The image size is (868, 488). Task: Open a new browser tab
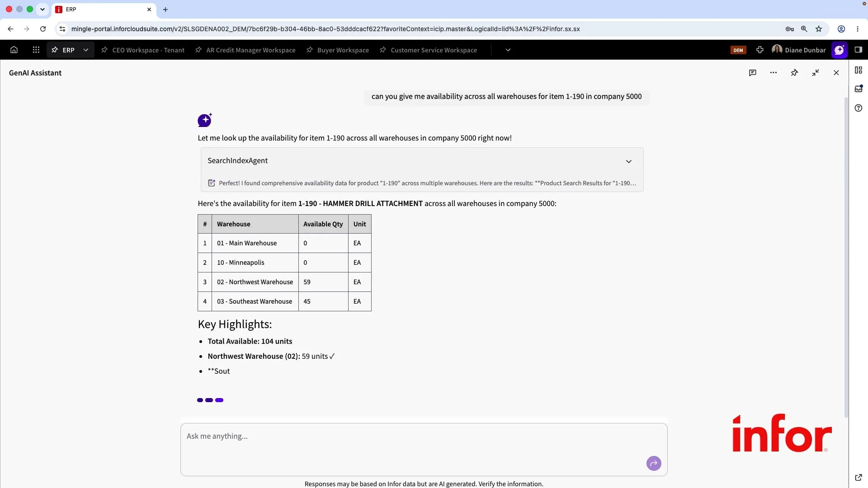pyautogui.click(x=165, y=9)
